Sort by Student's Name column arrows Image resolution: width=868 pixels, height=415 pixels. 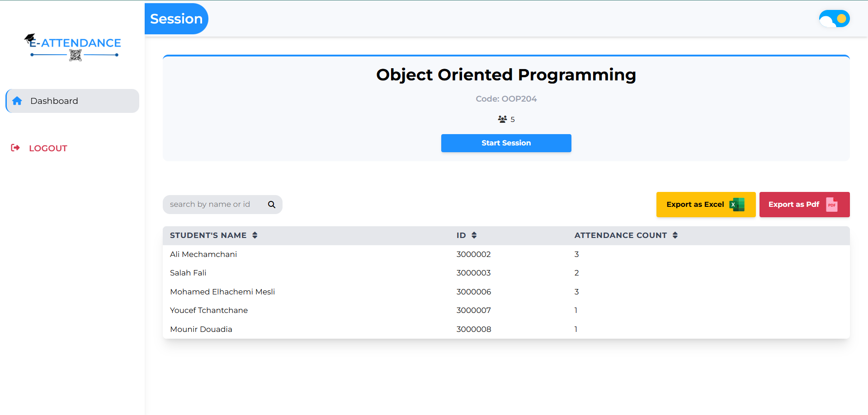[x=255, y=235]
